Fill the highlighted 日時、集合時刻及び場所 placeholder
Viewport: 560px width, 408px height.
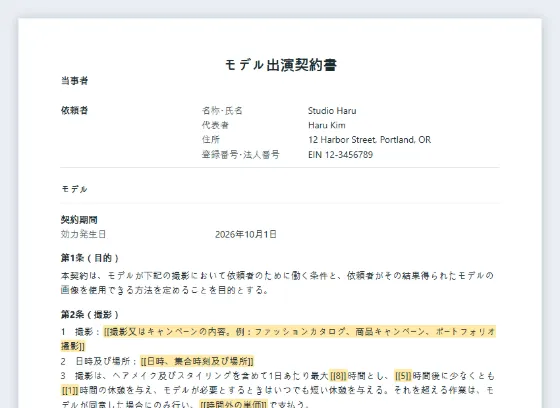point(197,361)
